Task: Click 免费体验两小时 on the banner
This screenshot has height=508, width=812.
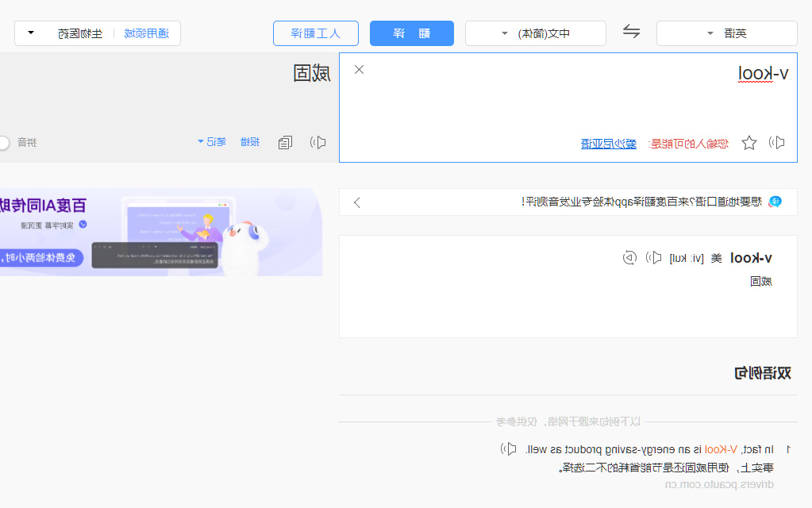Action: tap(40, 257)
